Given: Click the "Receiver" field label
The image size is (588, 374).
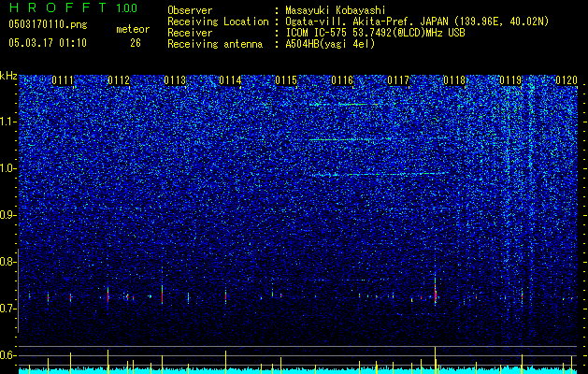Looking at the screenshot, I should [x=190, y=33].
